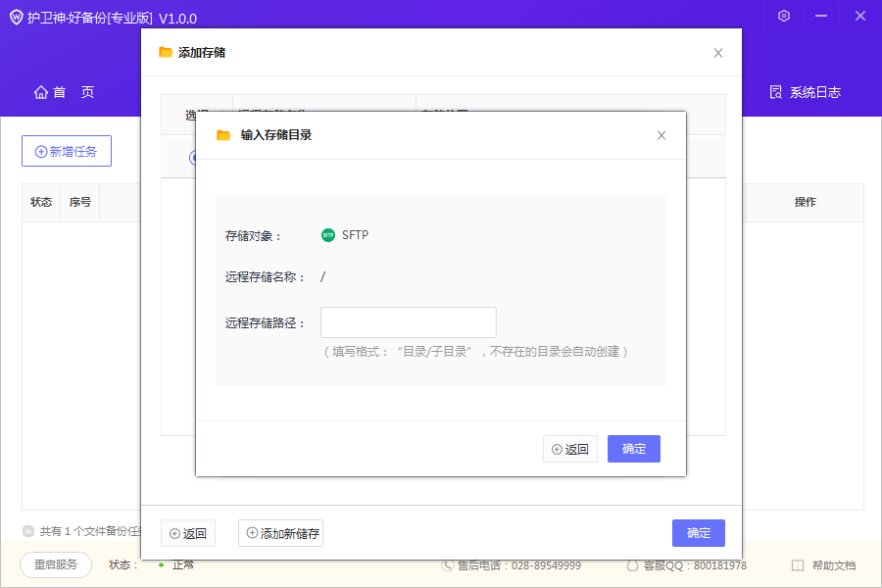
Task: Minimize the 好备份 window
Action: pos(821,16)
